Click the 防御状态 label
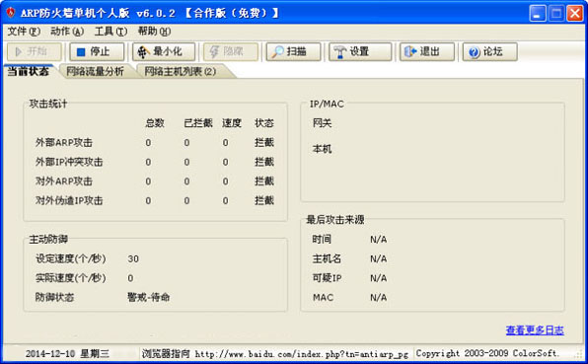This screenshot has height=364, width=588. 54,297
